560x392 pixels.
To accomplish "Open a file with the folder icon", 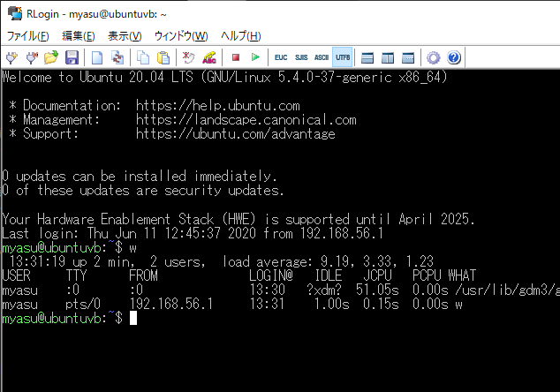I will click(51, 57).
